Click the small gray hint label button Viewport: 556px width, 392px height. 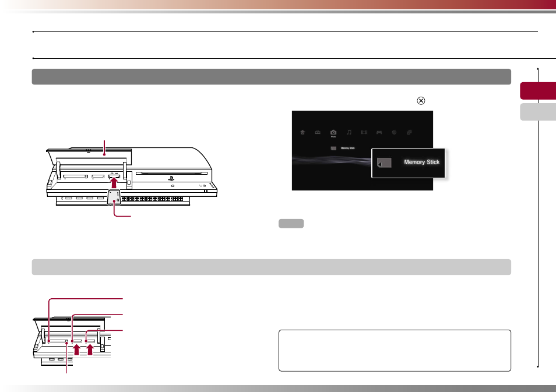(x=291, y=223)
